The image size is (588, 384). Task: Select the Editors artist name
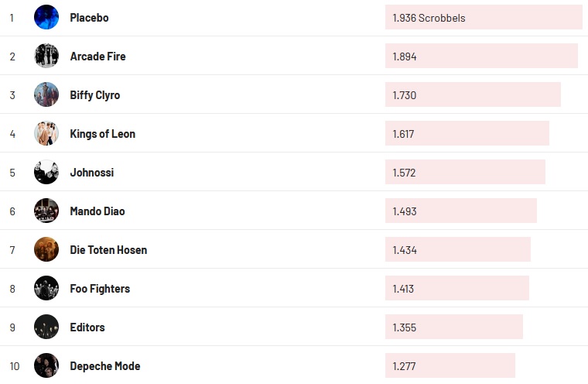click(87, 327)
